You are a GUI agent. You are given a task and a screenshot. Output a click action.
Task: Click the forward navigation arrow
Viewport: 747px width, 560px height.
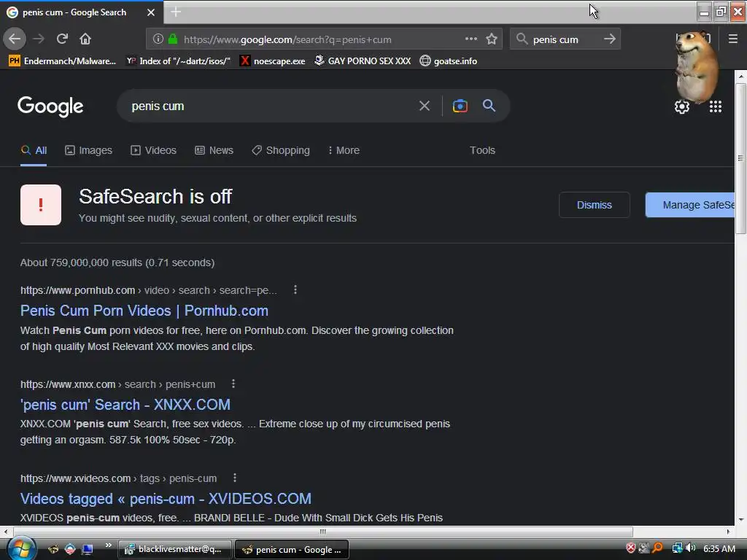pyautogui.click(x=39, y=39)
